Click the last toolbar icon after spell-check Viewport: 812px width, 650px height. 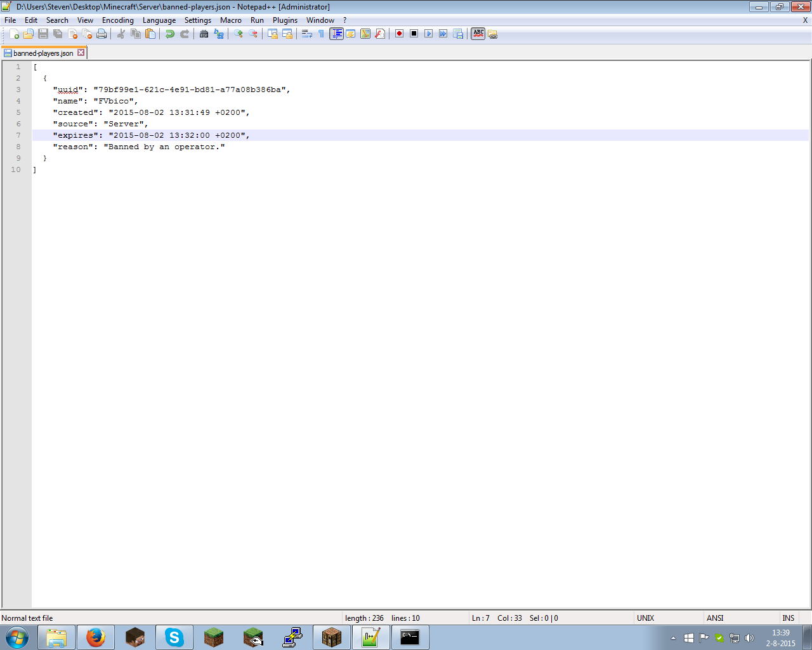pos(493,34)
